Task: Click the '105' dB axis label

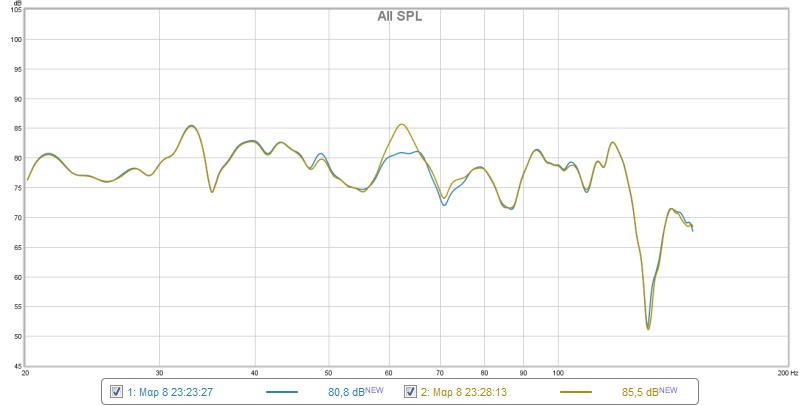Action: pyautogui.click(x=15, y=10)
